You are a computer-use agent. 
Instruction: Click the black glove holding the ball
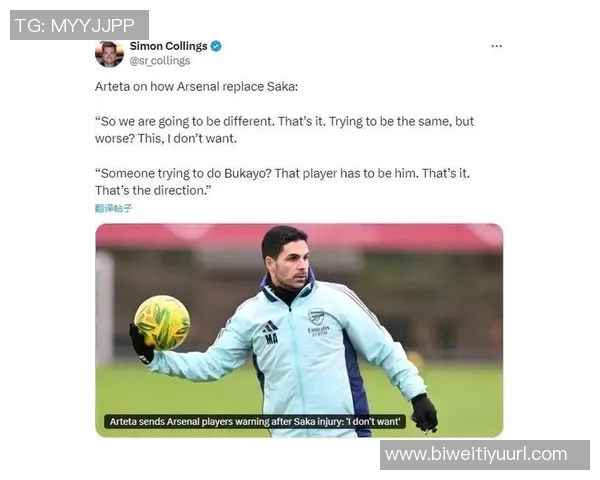point(141,344)
